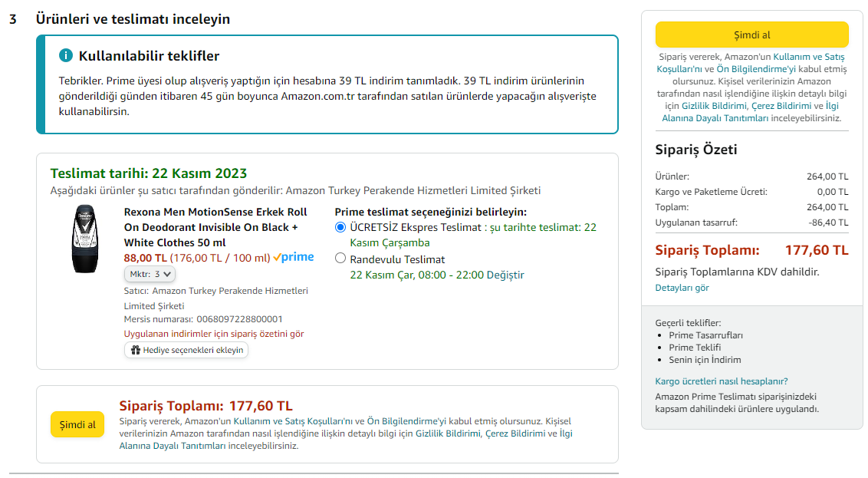This screenshot has height=478, width=868.
Task: Click the gift icon on Hediye seçenekleri button
Action: point(136,350)
